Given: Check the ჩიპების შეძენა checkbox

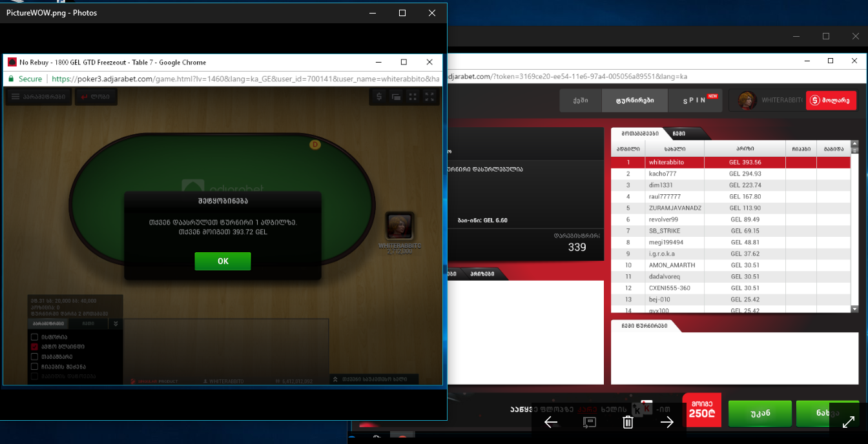Looking at the screenshot, I should coord(34,366).
